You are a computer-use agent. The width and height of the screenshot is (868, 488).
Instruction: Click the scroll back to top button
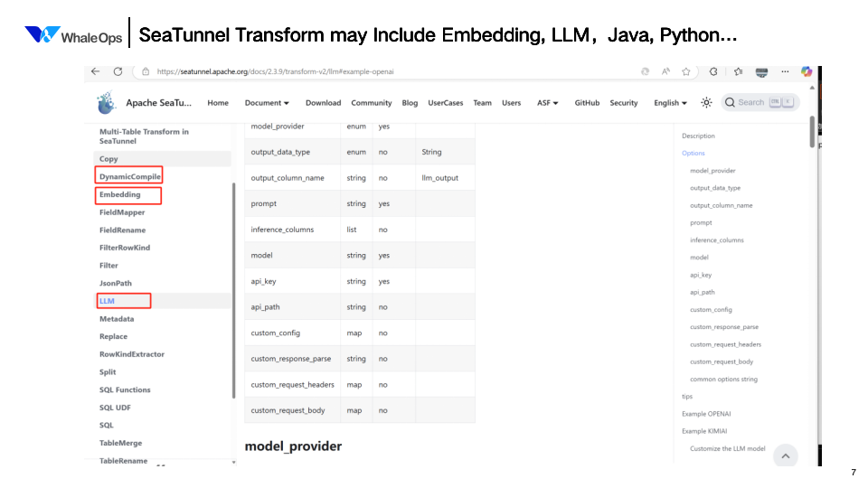click(x=785, y=455)
